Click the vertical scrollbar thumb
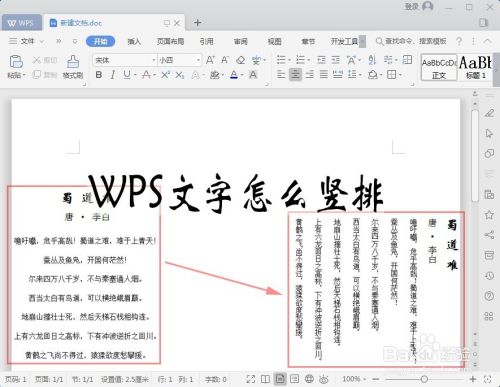The height and width of the screenshot is (387, 500). [475, 155]
